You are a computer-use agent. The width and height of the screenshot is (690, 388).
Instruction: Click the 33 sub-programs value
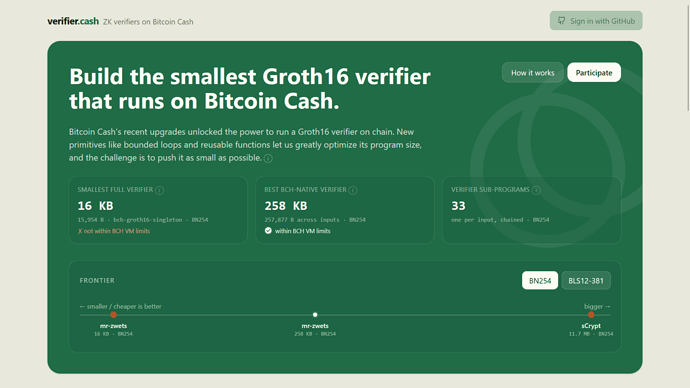pos(458,206)
